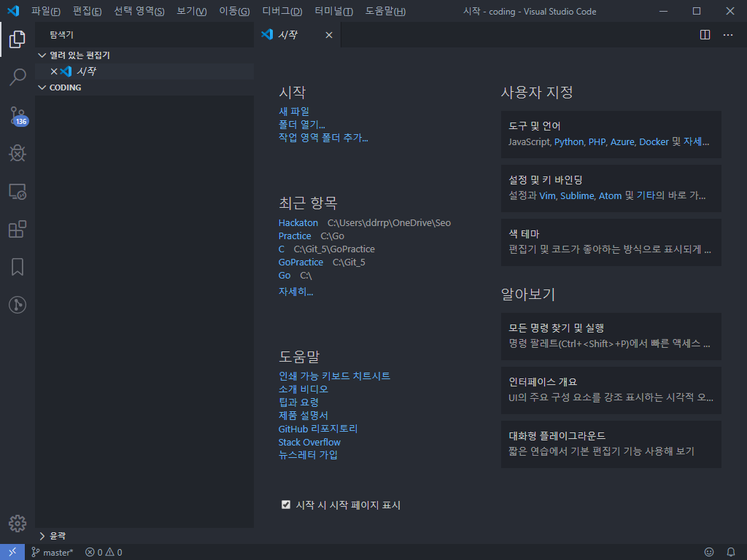
Task: Open the 파일(F) menu
Action: [46, 11]
